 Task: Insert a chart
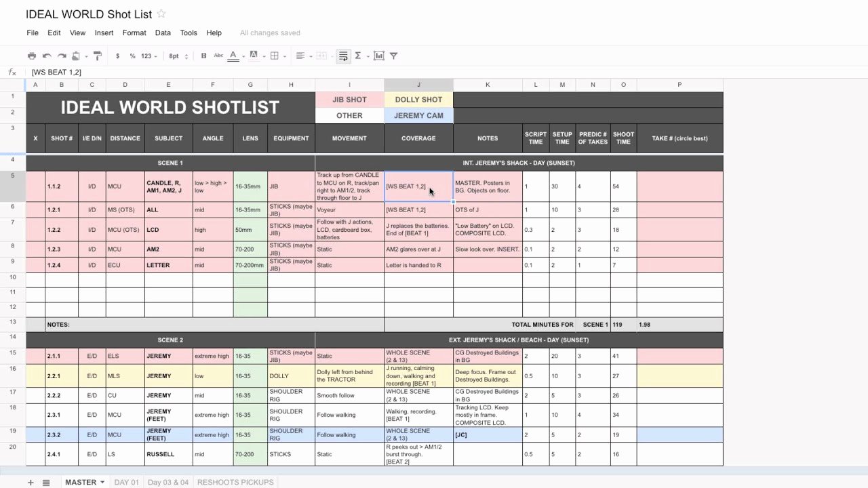coord(379,56)
